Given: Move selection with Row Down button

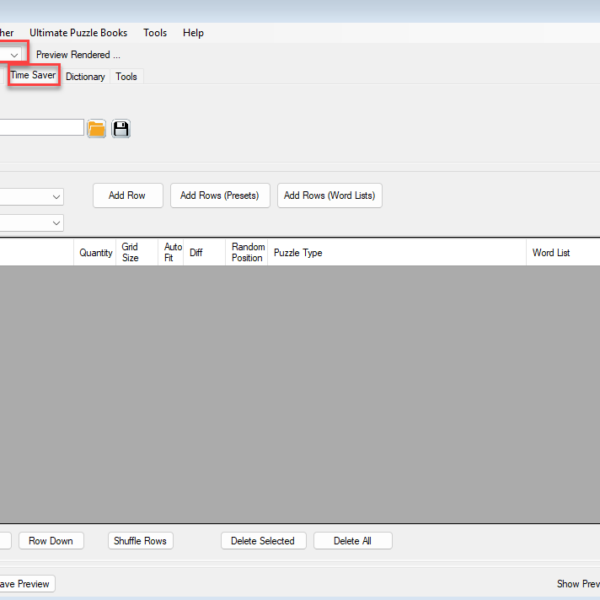Looking at the screenshot, I should click(x=50, y=541).
